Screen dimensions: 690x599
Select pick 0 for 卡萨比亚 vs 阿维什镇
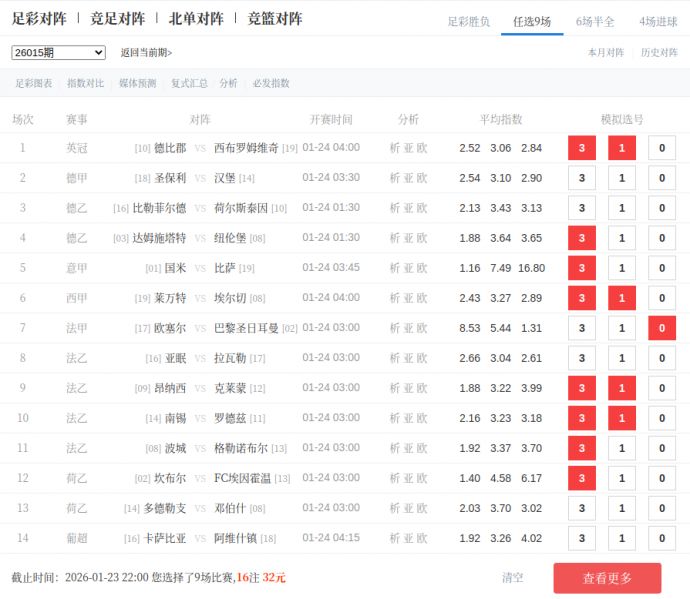point(661,538)
